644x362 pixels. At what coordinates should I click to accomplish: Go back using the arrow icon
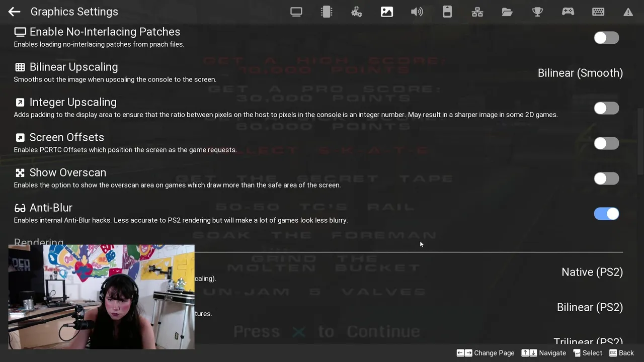[14, 12]
